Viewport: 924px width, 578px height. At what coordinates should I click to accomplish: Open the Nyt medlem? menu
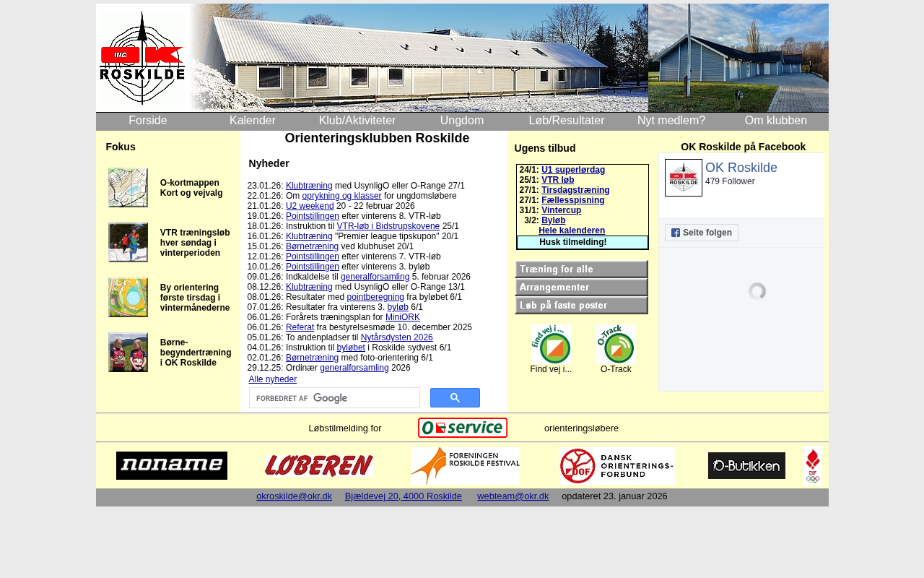671,121
